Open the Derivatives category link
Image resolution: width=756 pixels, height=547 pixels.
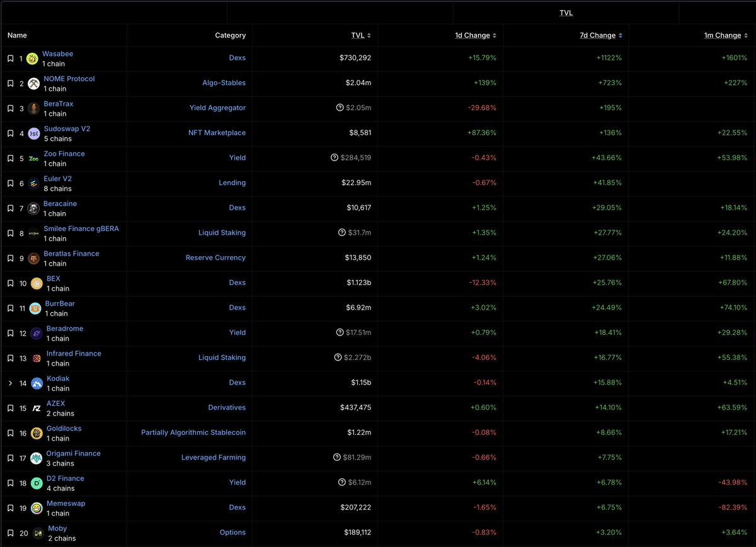(227, 407)
